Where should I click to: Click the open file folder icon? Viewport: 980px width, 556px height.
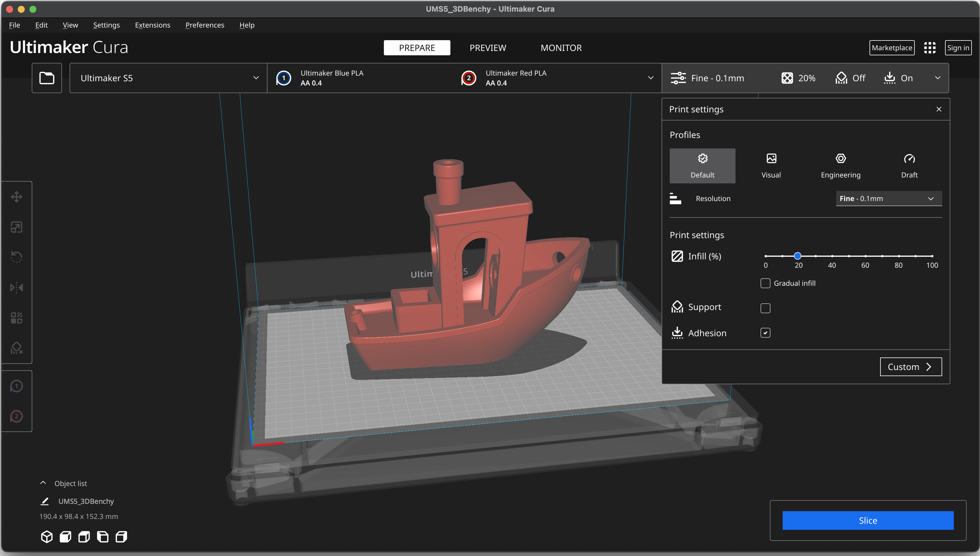(x=47, y=78)
